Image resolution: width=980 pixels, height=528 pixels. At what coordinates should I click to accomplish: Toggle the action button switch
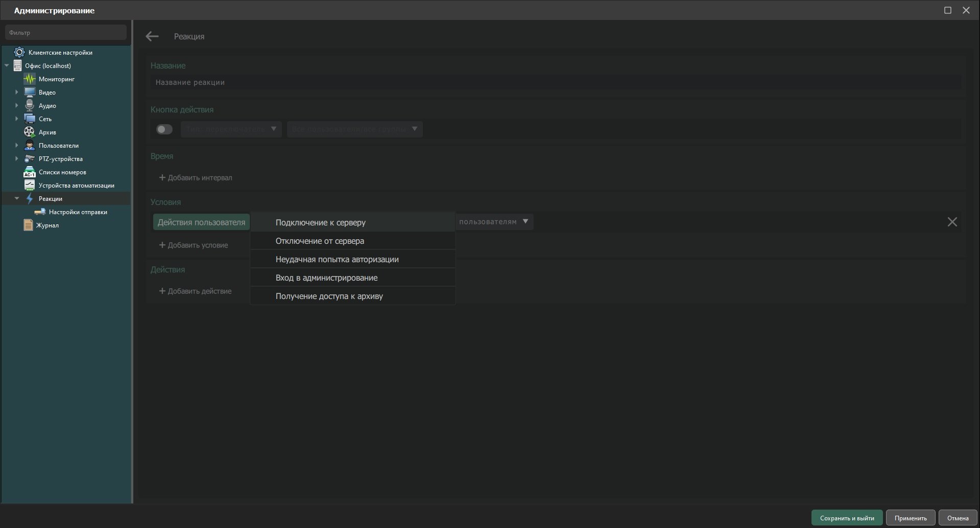pyautogui.click(x=164, y=129)
